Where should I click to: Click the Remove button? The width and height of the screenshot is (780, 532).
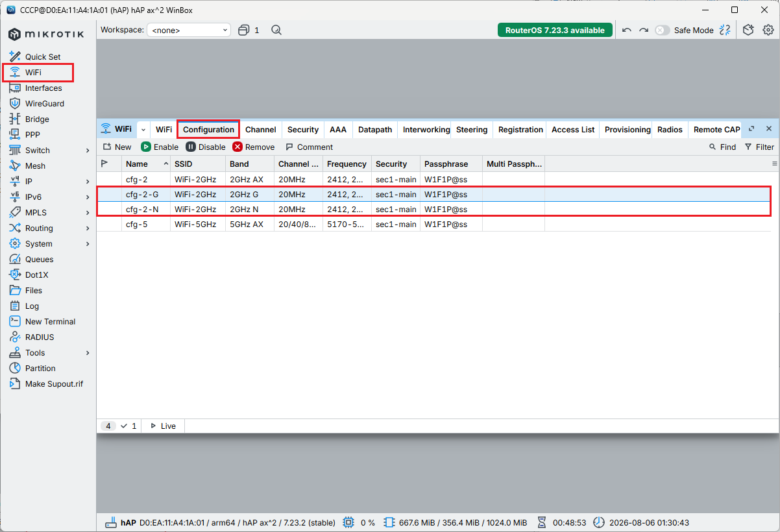(254, 147)
